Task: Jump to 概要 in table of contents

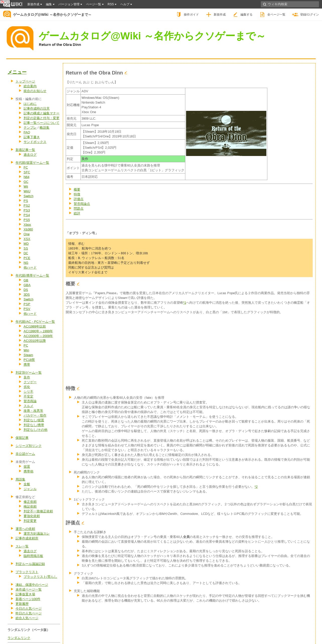Action: click(77, 190)
